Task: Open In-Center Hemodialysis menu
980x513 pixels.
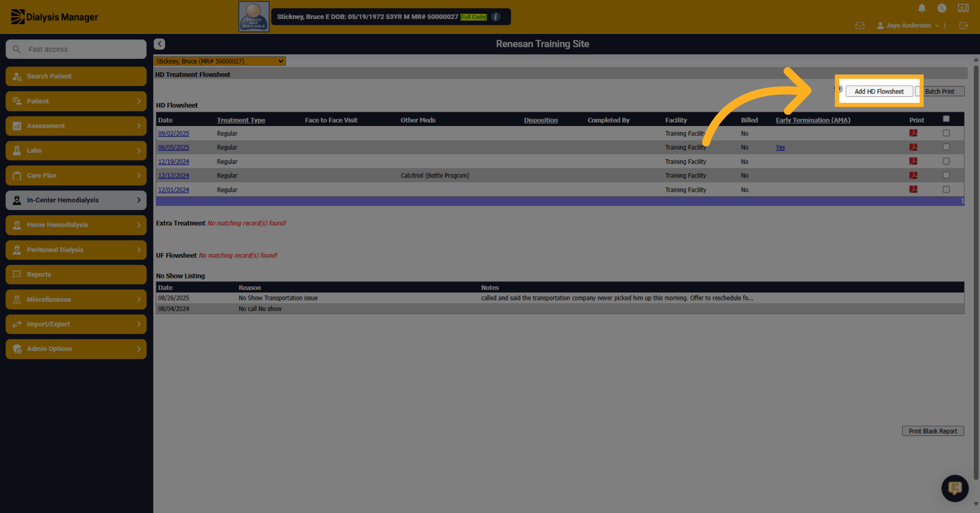Action: click(76, 200)
